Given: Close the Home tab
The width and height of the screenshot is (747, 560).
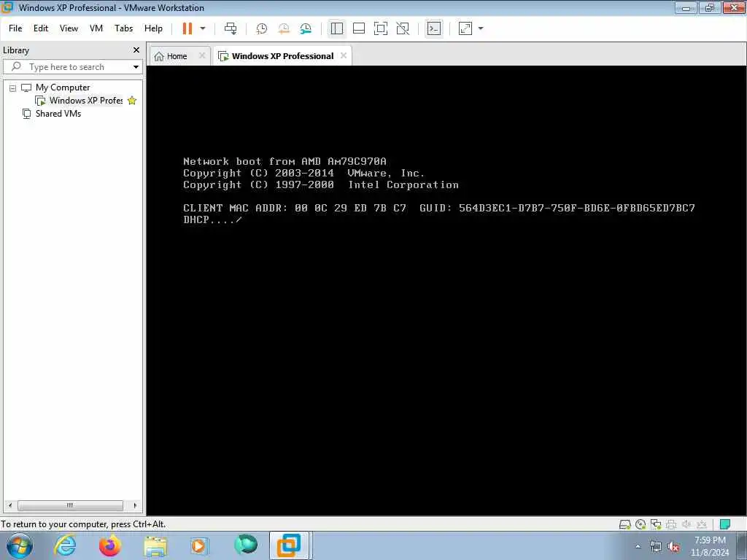Looking at the screenshot, I should coord(202,55).
